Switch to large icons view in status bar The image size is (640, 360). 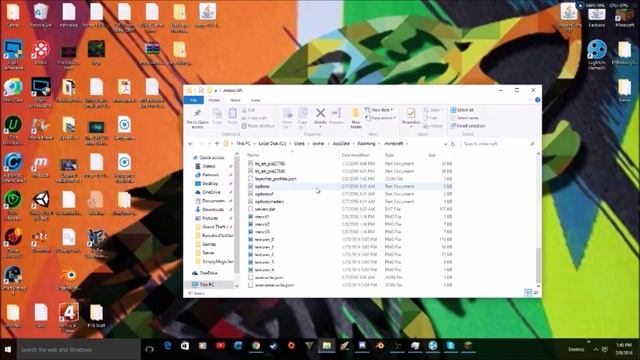tap(536, 293)
